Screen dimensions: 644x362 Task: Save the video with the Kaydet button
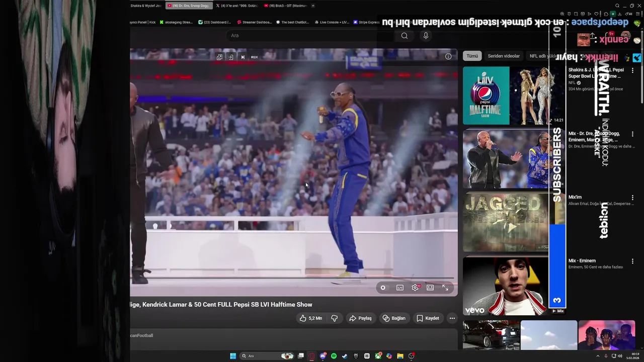point(428,318)
